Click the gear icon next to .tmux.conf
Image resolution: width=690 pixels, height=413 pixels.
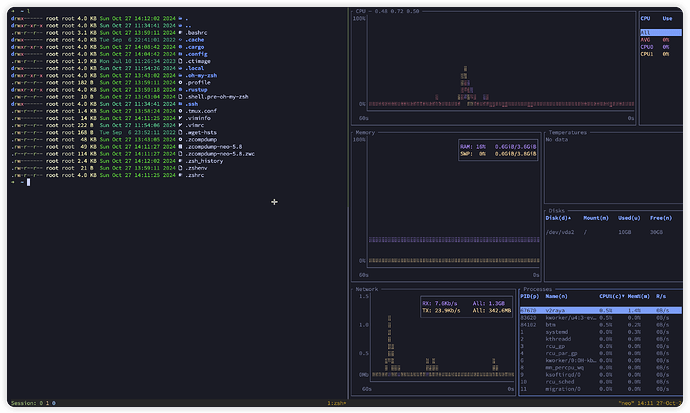click(x=180, y=111)
